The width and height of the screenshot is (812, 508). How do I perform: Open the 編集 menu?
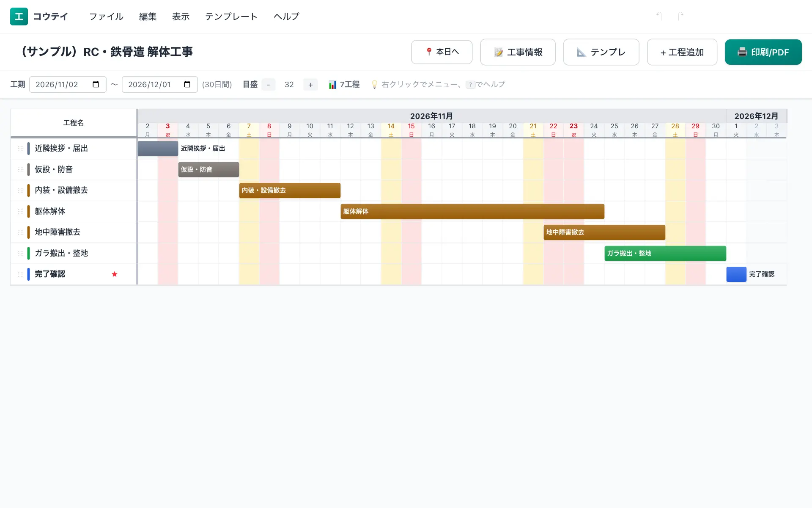[148, 17]
